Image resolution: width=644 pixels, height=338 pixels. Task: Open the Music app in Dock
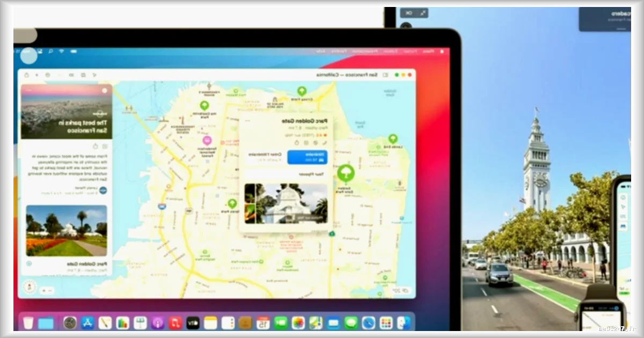(x=175, y=322)
